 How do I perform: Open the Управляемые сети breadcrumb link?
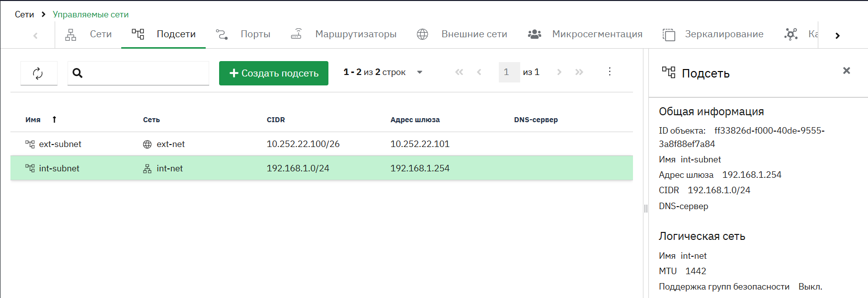pyautogui.click(x=90, y=14)
